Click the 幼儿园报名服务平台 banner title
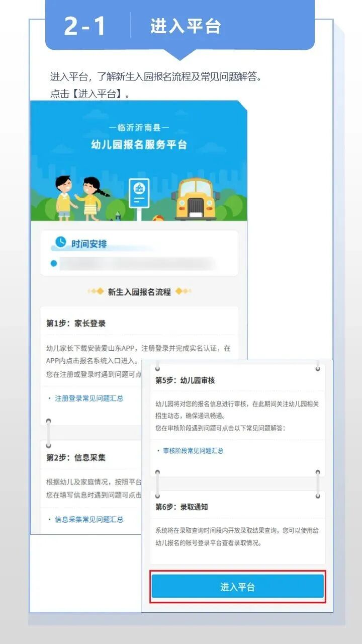Screen dimensions: 362x644 (139, 145)
